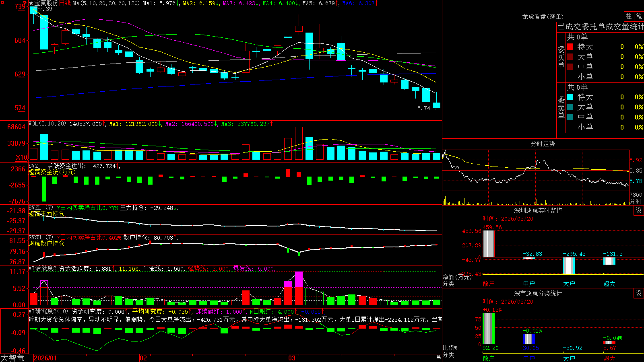Click the 龙虎看盘(逐单) panel title
The height and width of the screenshot is (362, 644).
tap(543, 16)
